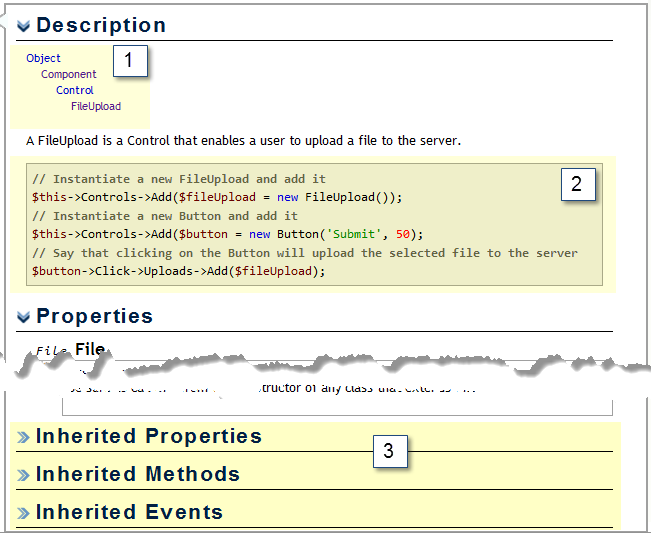Click the File property name
Viewport: 651px width, 537px height.
(90, 349)
